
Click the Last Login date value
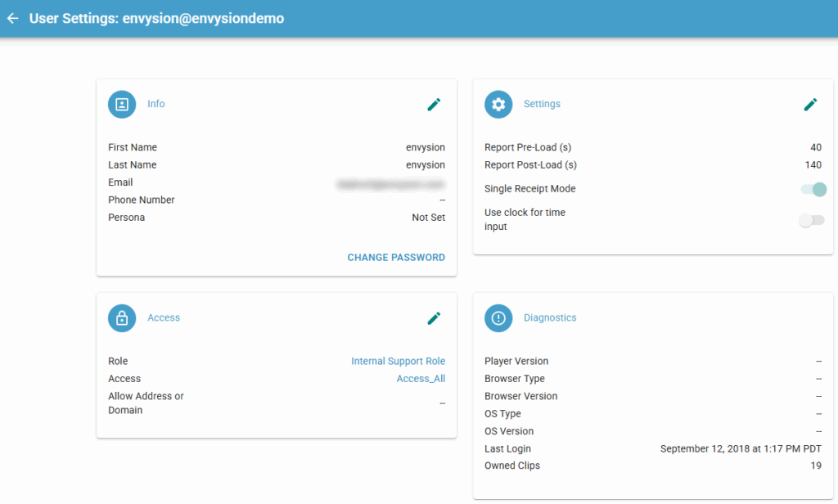[x=741, y=448]
